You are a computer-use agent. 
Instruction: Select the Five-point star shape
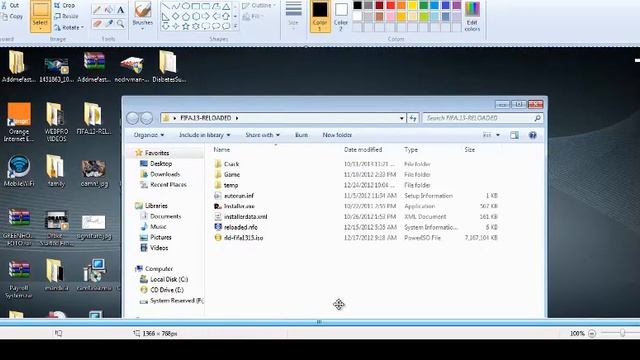point(186,26)
